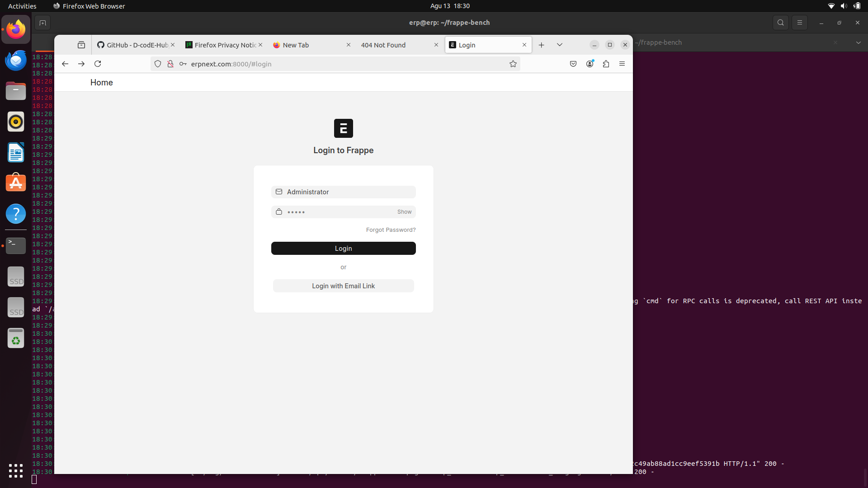
Task: Open Firefox application hamburger menu
Action: [622, 64]
